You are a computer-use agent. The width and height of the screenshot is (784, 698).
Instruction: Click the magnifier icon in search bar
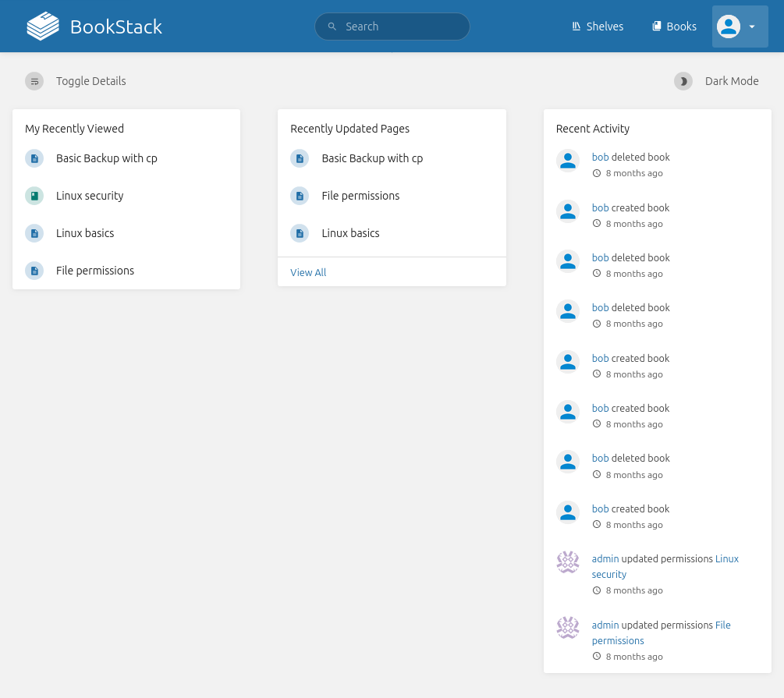332,27
